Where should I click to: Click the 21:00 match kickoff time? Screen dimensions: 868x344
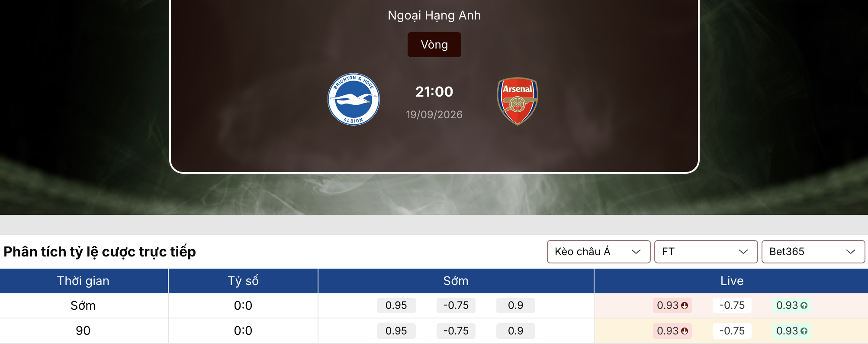pyautogui.click(x=434, y=91)
